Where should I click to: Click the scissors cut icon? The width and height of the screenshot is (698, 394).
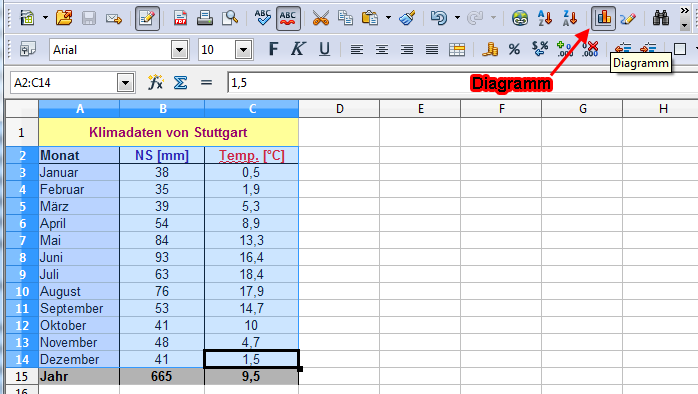click(x=320, y=18)
